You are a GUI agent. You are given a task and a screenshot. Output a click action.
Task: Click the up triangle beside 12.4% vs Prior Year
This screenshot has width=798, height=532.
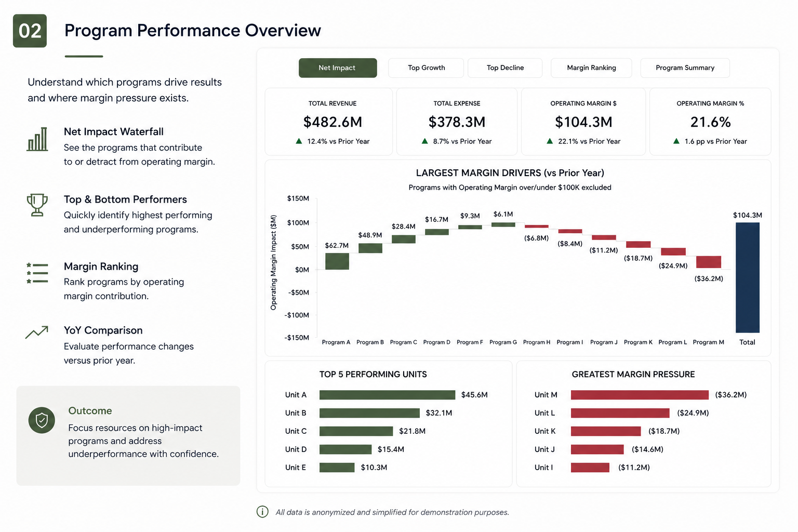(x=299, y=141)
